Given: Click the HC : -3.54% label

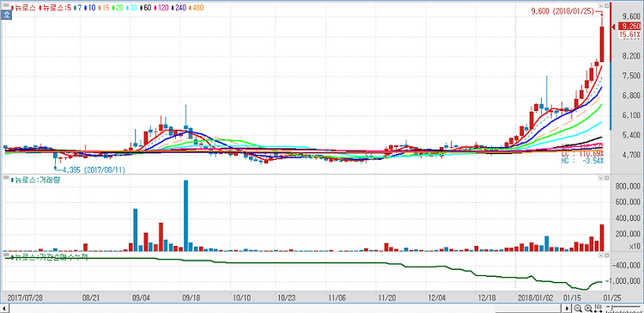Looking at the screenshot, I should click(x=583, y=160).
